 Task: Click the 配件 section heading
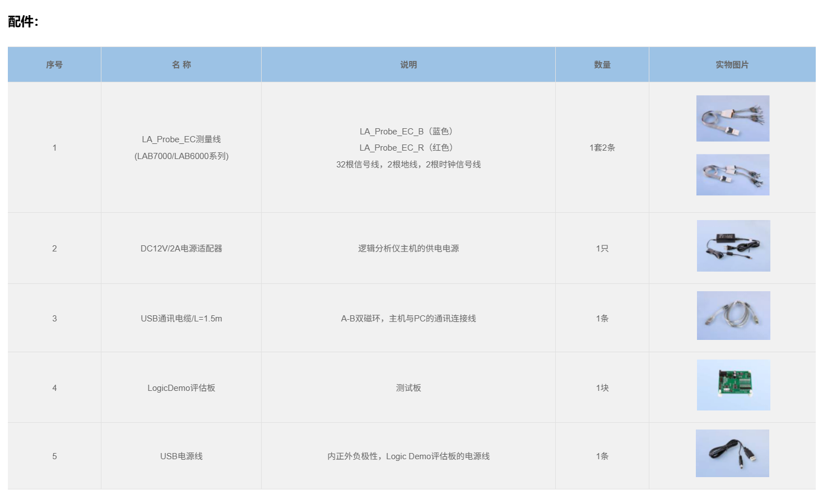click(x=23, y=21)
